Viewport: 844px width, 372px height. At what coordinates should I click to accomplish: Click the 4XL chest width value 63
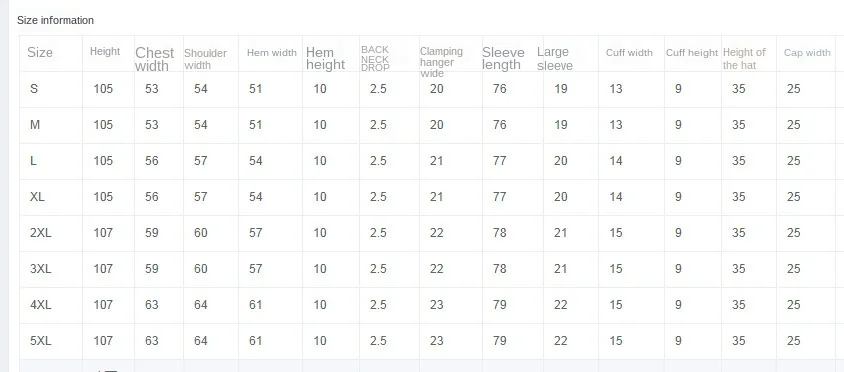coord(152,305)
